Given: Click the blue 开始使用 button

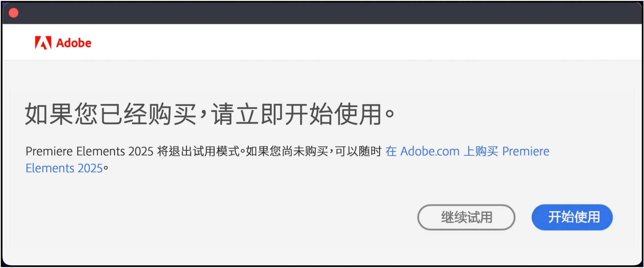Looking at the screenshot, I should pos(572,217).
